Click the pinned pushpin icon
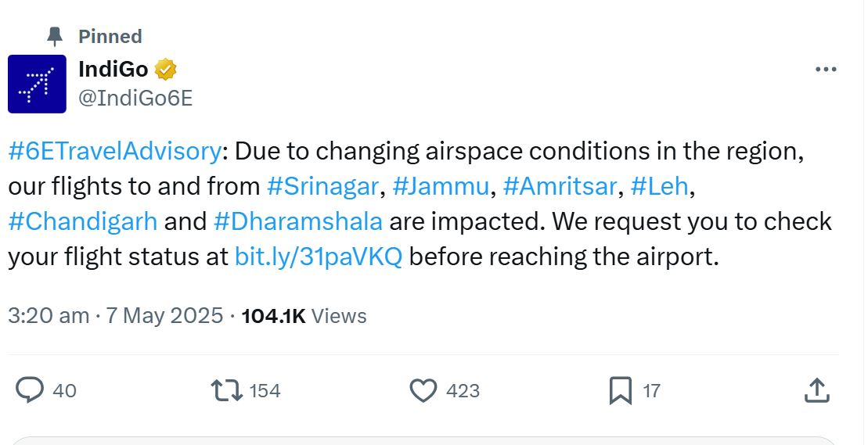Screen dimensions: 868x445 coord(55,37)
